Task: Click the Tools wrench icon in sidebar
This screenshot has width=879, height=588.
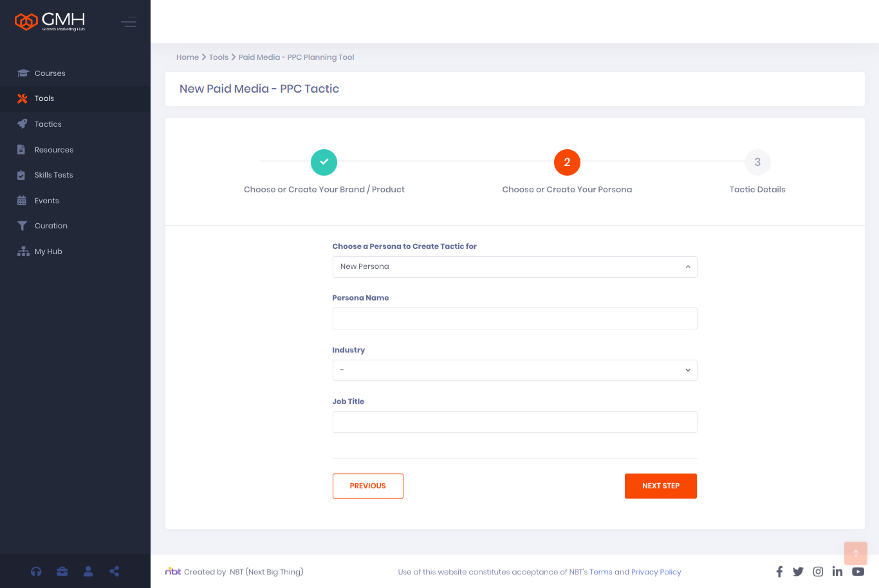Action: (23, 98)
